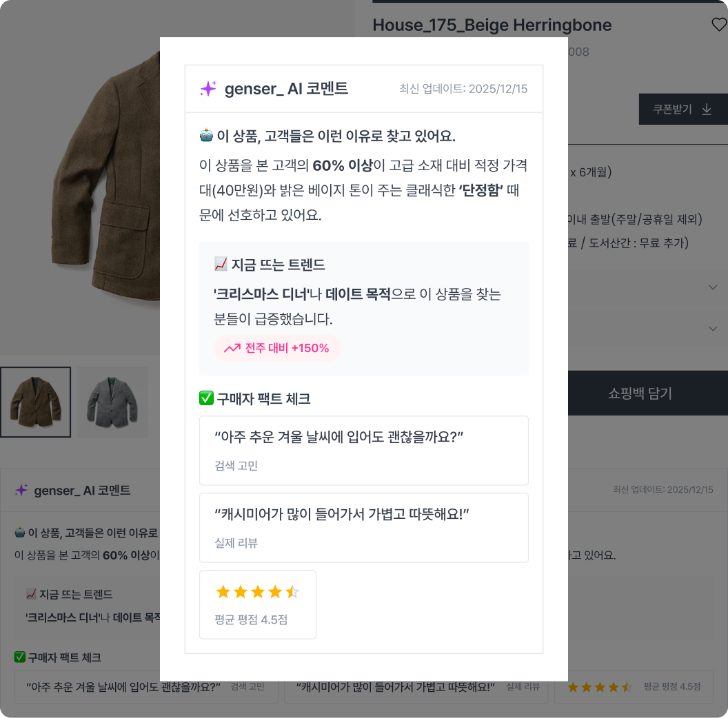This screenshot has width=728, height=718.
Task: Select the brown jacket thumbnail
Action: pos(36,402)
